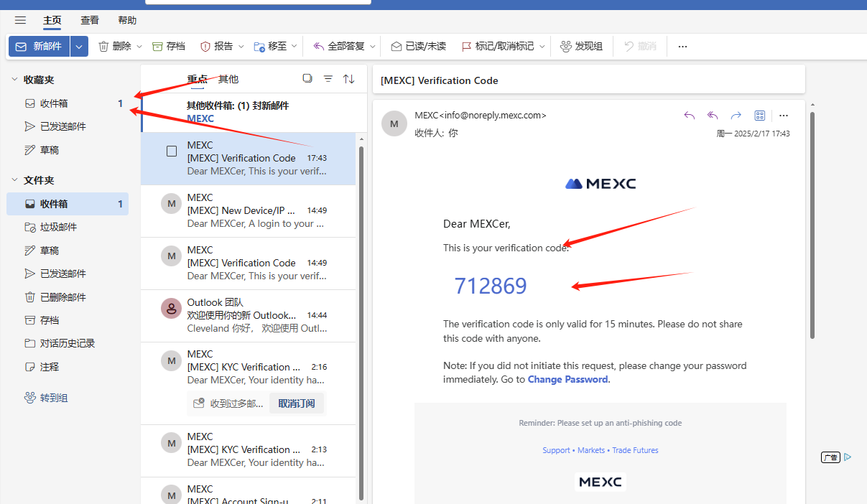Collapse the 收藏夹 favorites section
The image size is (867, 504).
(14, 80)
